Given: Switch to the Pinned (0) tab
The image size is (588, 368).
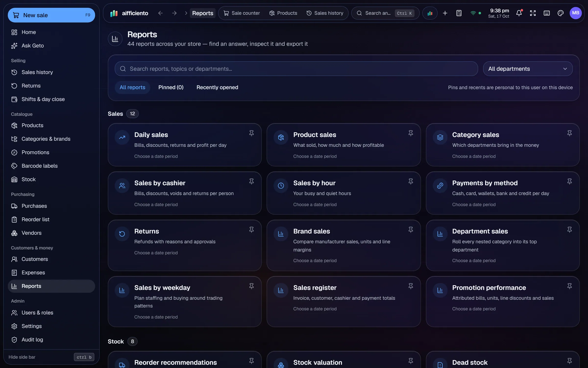Looking at the screenshot, I should (171, 87).
